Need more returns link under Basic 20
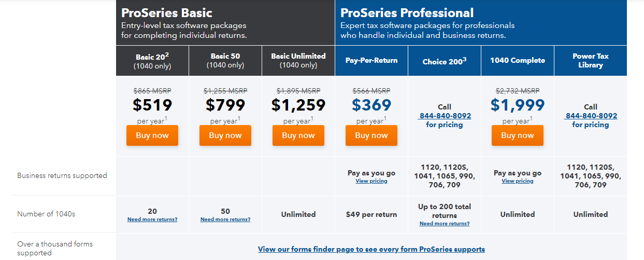 (x=152, y=220)
